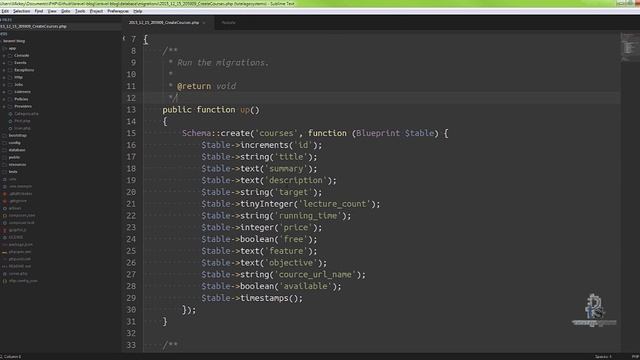The width and height of the screenshot is (640, 360).
Task: Expand the Listeners folder arrow
Action: 4,92
